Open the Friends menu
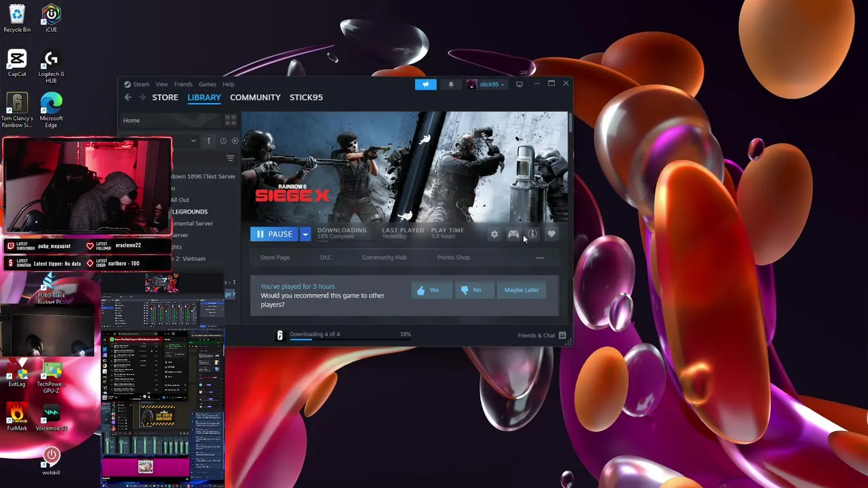The height and width of the screenshot is (488, 868). pyautogui.click(x=183, y=84)
